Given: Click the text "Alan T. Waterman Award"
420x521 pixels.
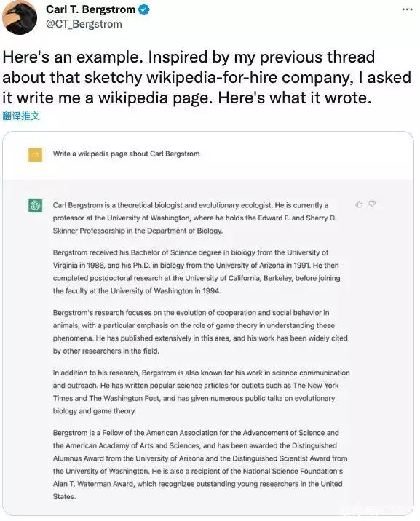Looking at the screenshot, I should [x=93, y=484].
